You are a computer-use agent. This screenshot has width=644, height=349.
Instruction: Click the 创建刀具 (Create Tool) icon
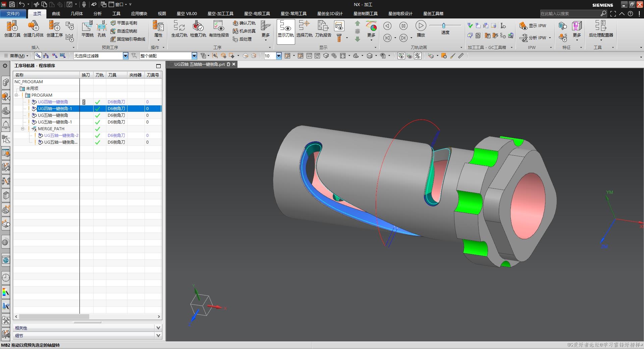click(x=12, y=29)
